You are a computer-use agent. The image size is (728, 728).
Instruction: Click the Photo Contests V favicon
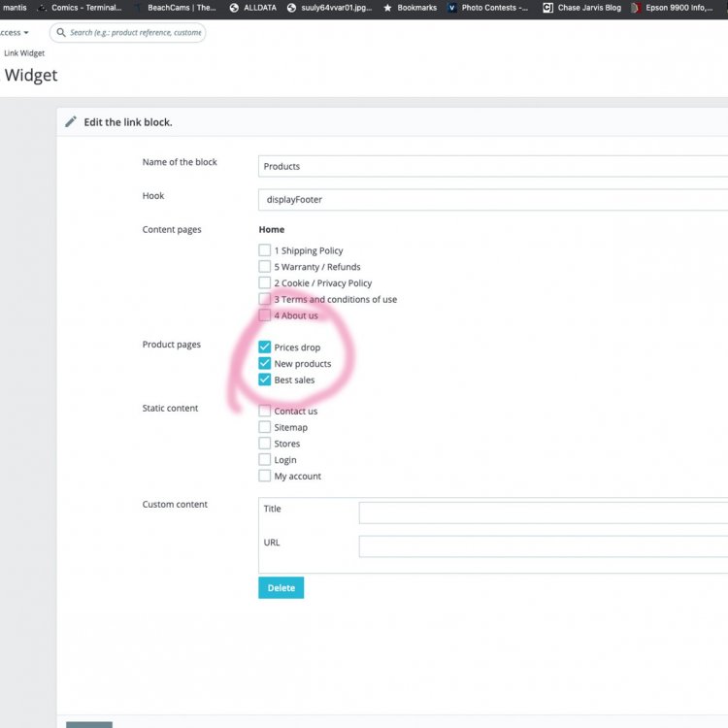coord(451,8)
